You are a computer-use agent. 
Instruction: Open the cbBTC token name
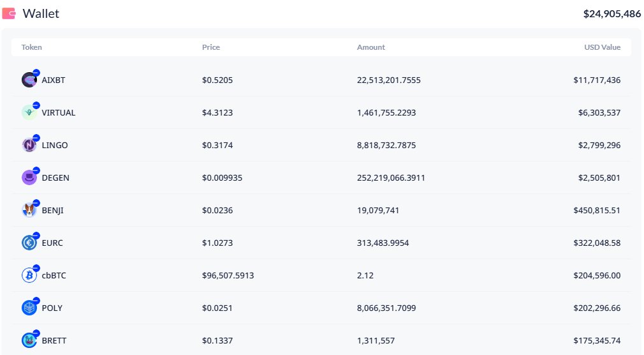(x=54, y=275)
